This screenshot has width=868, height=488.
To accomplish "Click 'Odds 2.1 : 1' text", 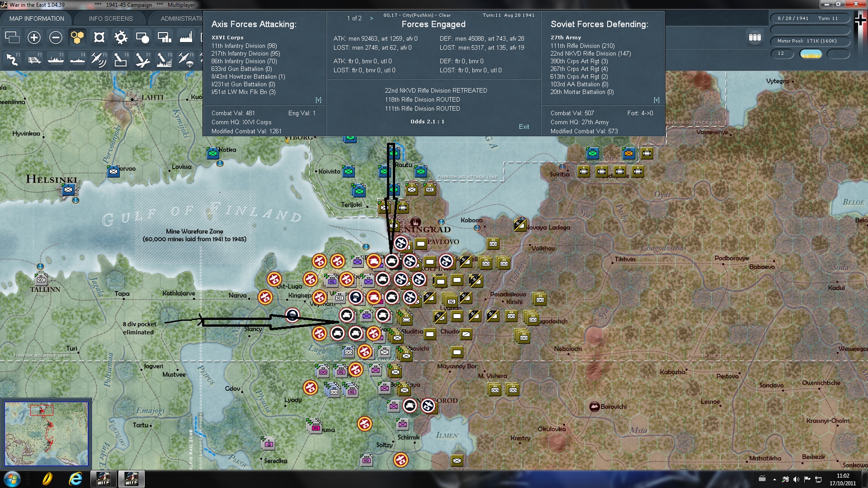I will 427,122.
